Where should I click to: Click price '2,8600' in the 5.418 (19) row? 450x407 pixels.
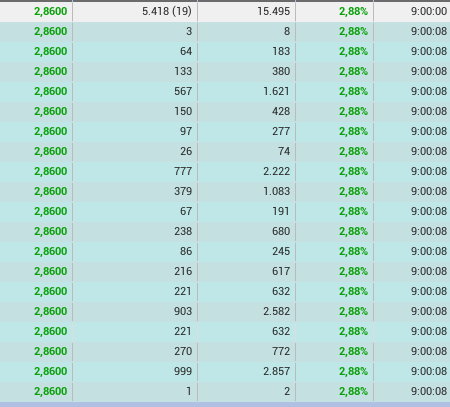51,12
